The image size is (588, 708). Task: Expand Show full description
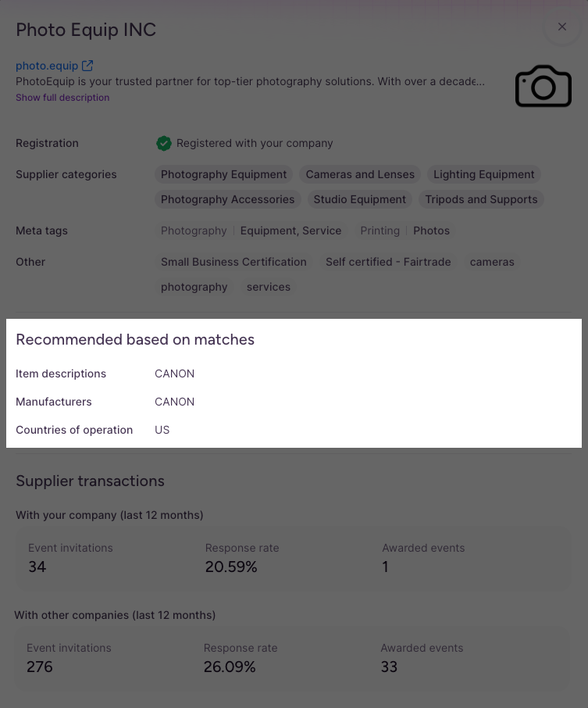pyautogui.click(x=62, y=98)
